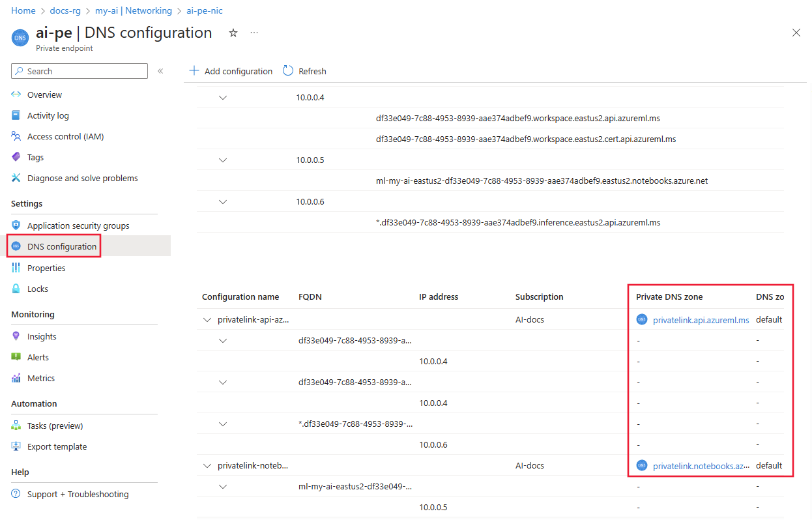
Task: Click the DNS configuration sidebar icon
Action: pyautogui.click(x=16, y=246)
